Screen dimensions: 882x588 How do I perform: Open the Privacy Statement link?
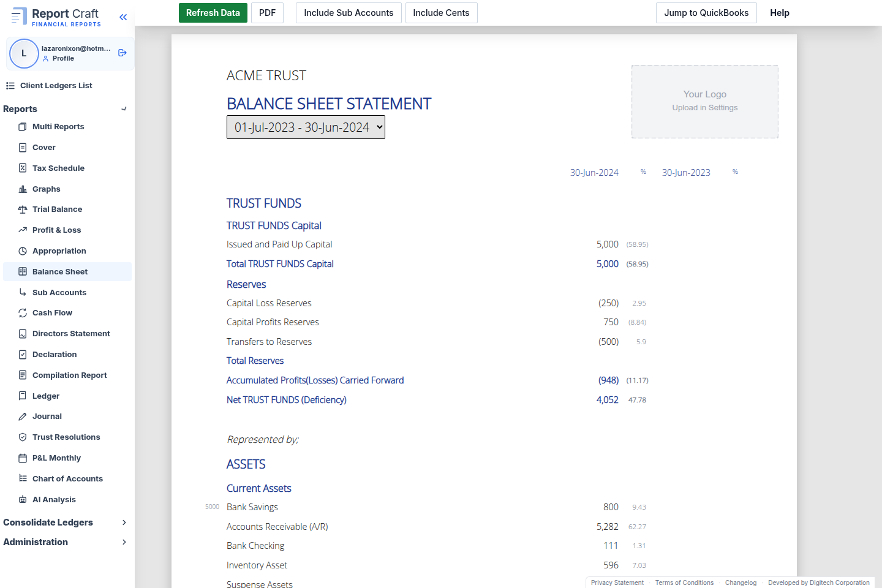point(617,582)
